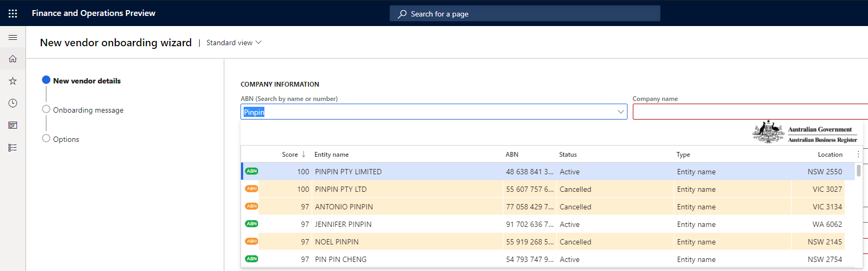The height and width of the screenshot is (271, 868).
Task: Click location NSW 2550
Action: [825, 172]
